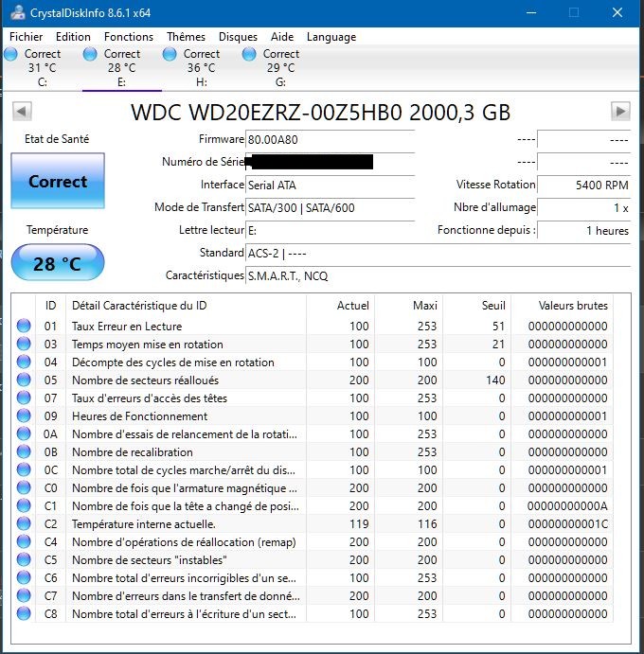Click status orb for attribute C6
The image size is (644, 654).
(24, 577)
